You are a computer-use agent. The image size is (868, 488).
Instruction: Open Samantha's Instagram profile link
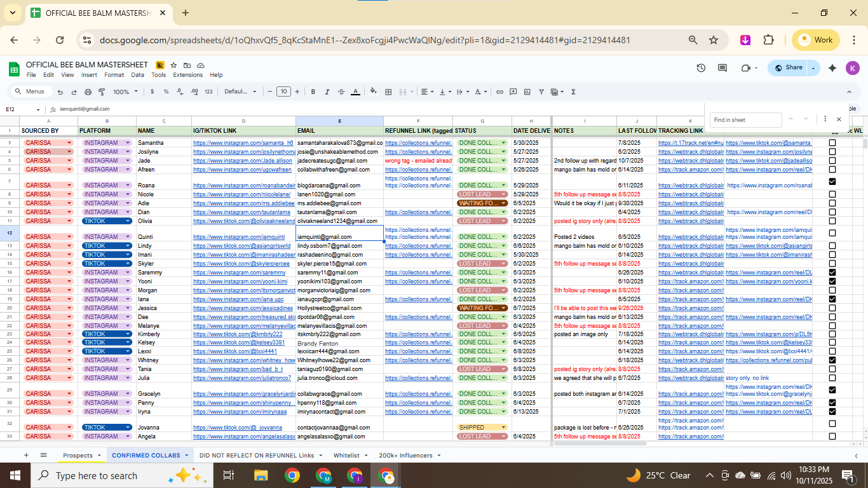tap(243, 143)
